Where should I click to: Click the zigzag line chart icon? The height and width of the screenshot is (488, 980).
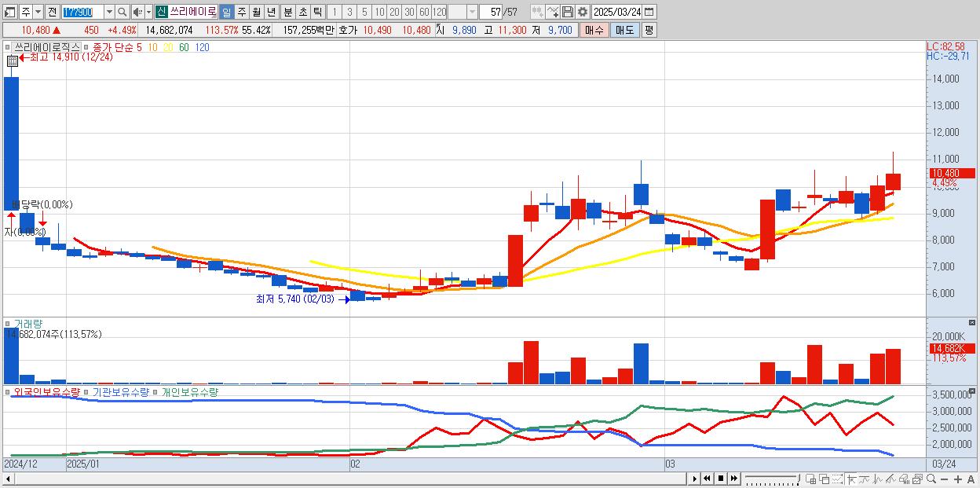(x=878, y=479)
